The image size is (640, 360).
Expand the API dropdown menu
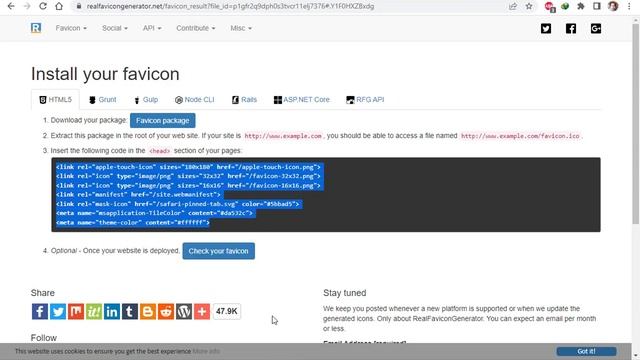152,28
